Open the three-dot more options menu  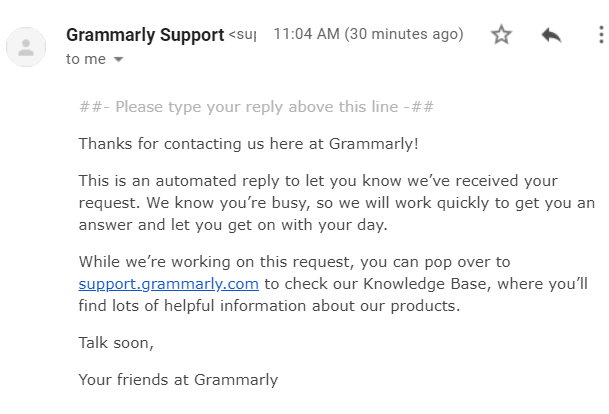coord(601,35)
